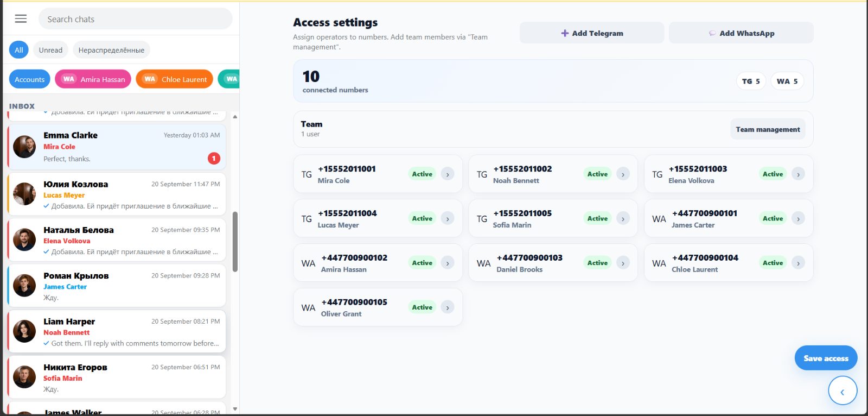868x416 pixels.
Task: Open Юлия Козлова chat
Action: click(x=117, y=193)
